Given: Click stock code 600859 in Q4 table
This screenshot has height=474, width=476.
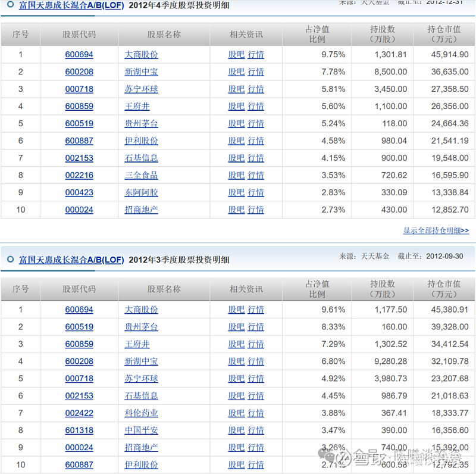Looking at the screenshot, I should click(79, 107).
